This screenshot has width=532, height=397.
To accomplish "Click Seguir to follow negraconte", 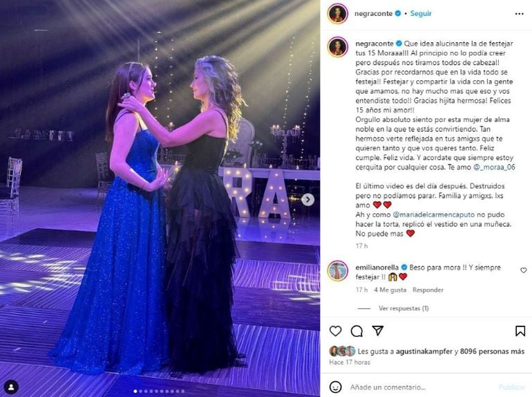I will pos(421,14).
